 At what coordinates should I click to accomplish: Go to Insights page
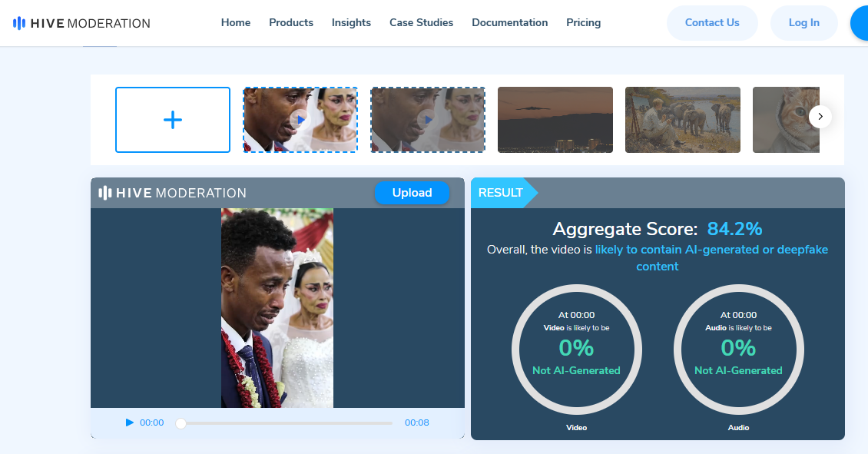coord(351,23)
